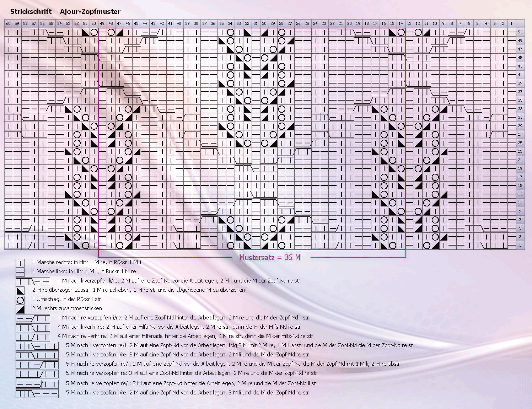Click the 'Mustersatz = 36 M' label

pyautogui.click(x=270, y=257)
